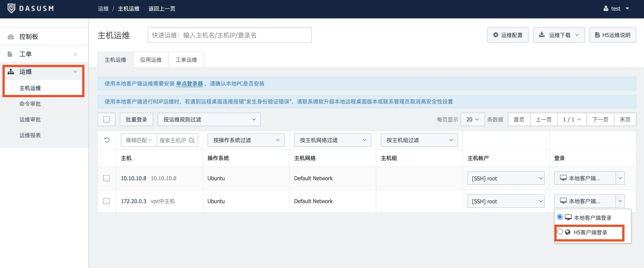This screenshot has height=268, width=644.
Task: Open 命令审批 in the sidebar
Action: tap(30, 104)
